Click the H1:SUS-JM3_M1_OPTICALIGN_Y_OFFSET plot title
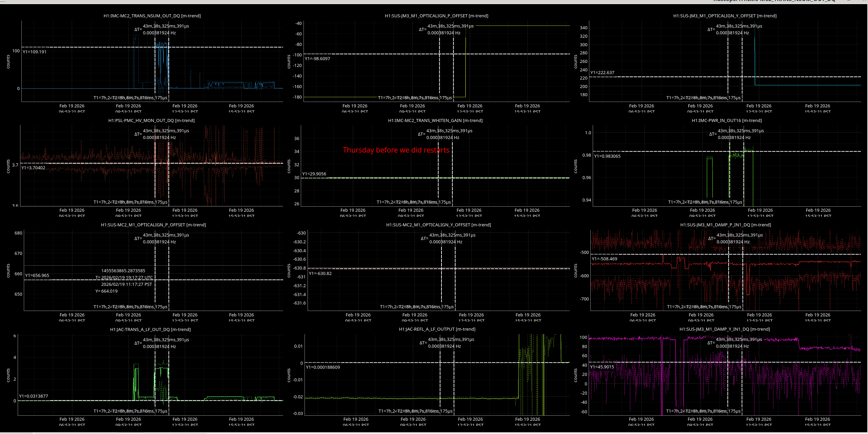868x434 pixels. click(725, 16)
